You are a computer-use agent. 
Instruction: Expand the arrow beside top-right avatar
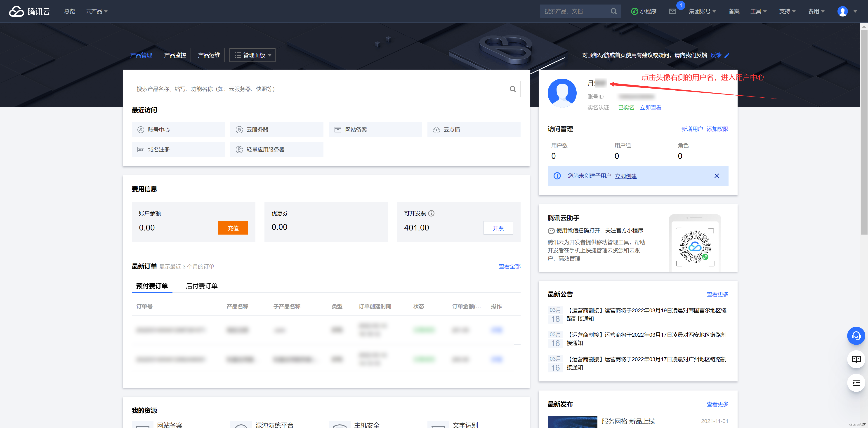point(855,12)
